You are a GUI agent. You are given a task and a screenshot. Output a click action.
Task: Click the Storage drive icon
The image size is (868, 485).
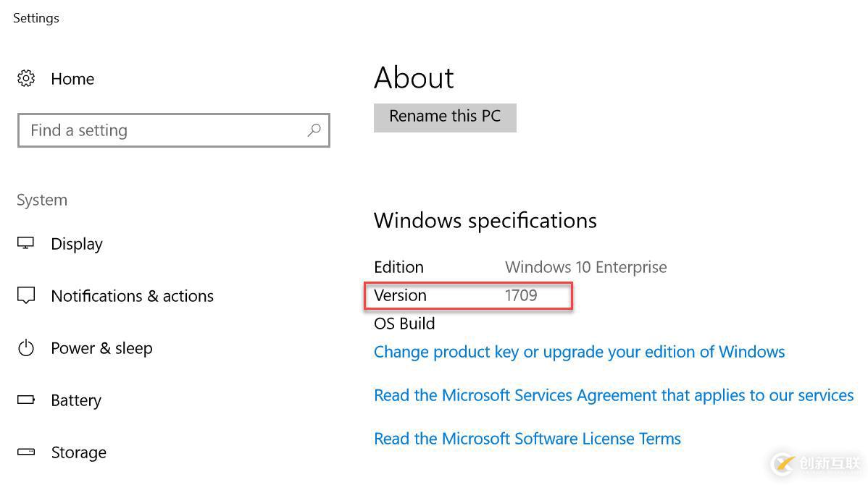coord(26,452)
